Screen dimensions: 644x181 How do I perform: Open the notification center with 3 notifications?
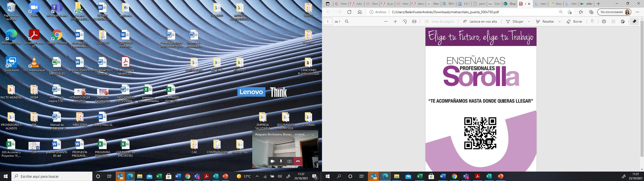[x=315, y=176]
